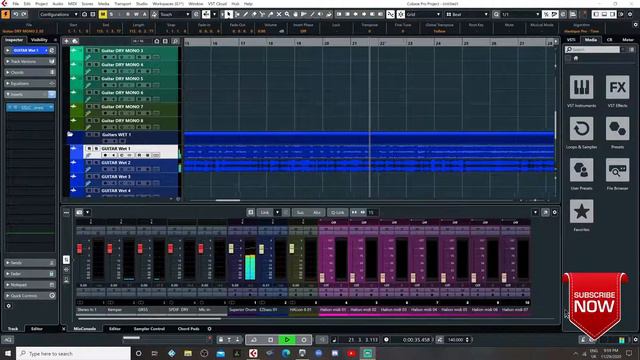The image size is (640, 360).
Task: Open VST Instruments in Media rack
Action: point(581,87)
